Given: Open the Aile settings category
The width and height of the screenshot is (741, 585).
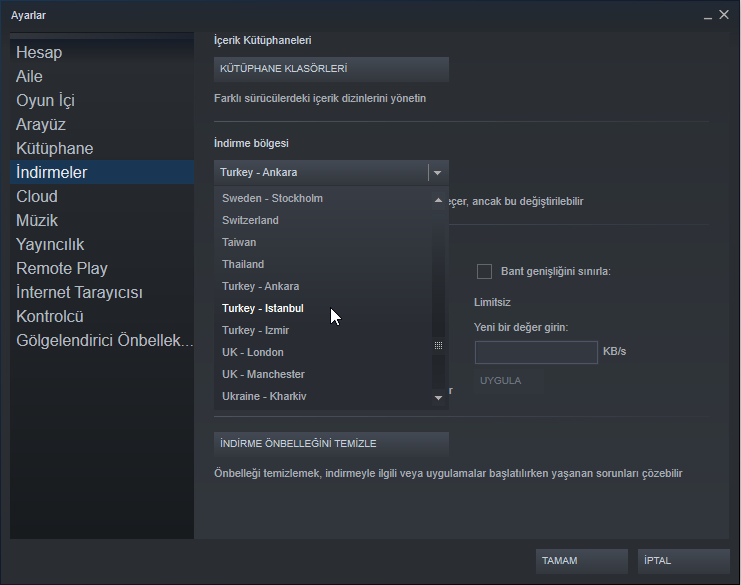Looking at the screenshot, I should click(102, 77).
